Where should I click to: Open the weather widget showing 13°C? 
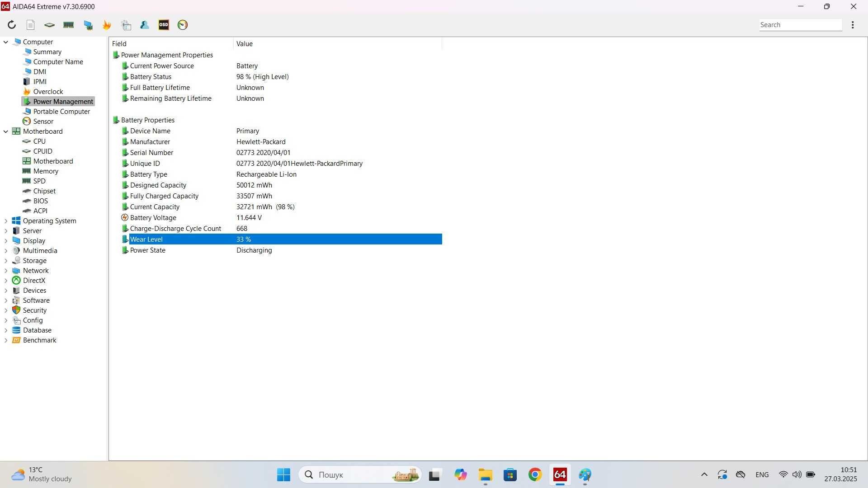pyautogui.click(x=42, y=475)
